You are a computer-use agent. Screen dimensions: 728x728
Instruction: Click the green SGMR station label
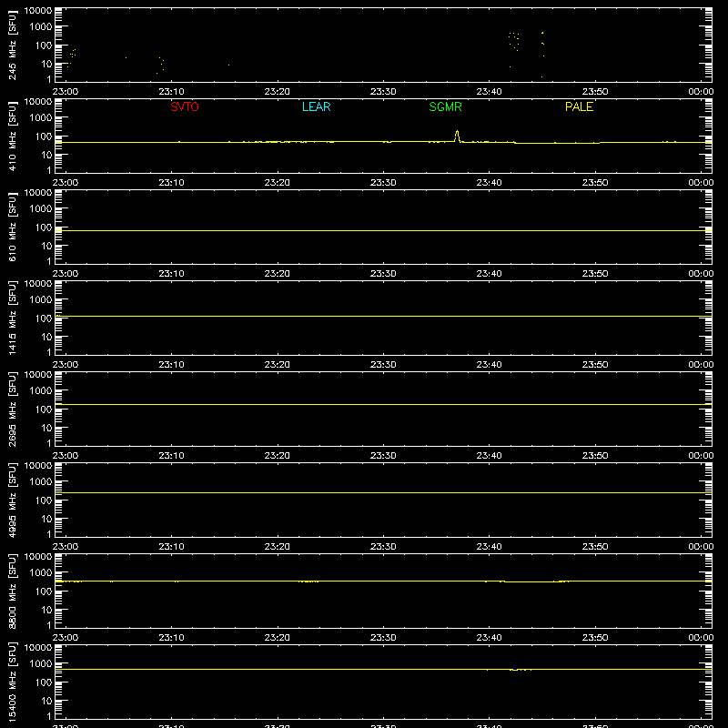point(445,106)
